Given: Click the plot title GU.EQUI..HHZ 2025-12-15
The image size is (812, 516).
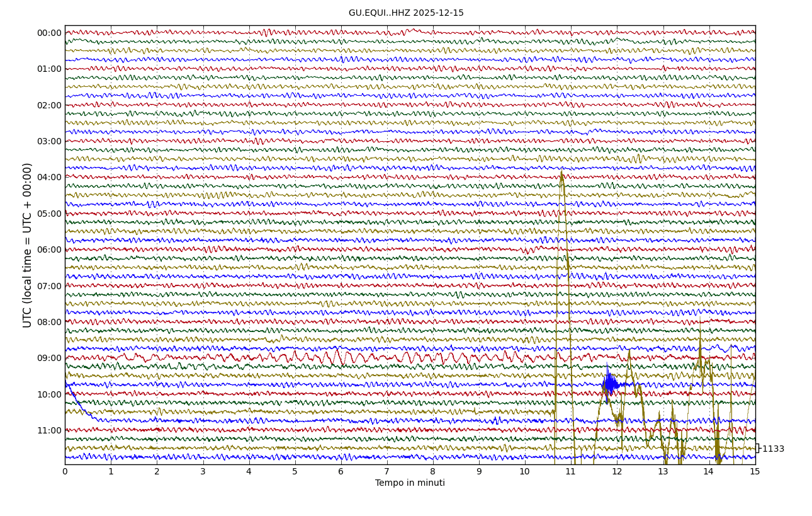Looking at the screenshot, I should click(x=406, y=13).
